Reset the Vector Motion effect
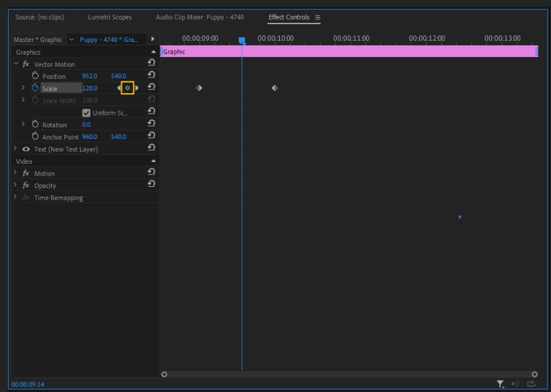 (x=151, y=64)
